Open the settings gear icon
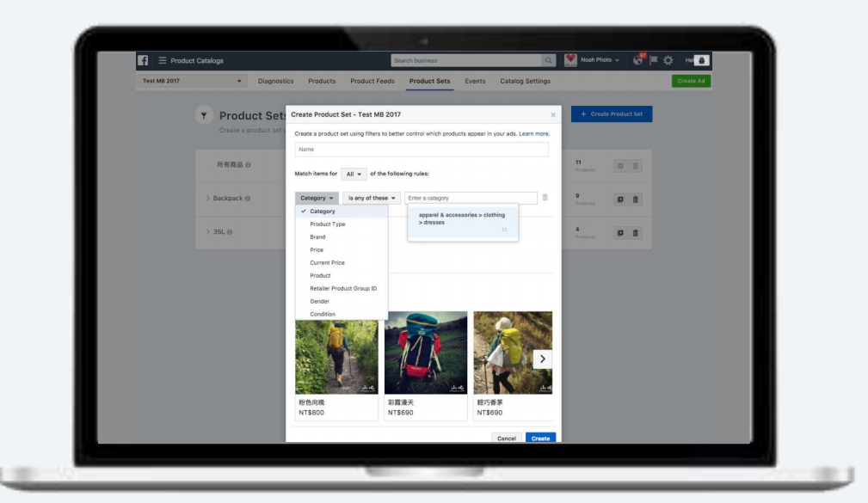 (668, 60)
